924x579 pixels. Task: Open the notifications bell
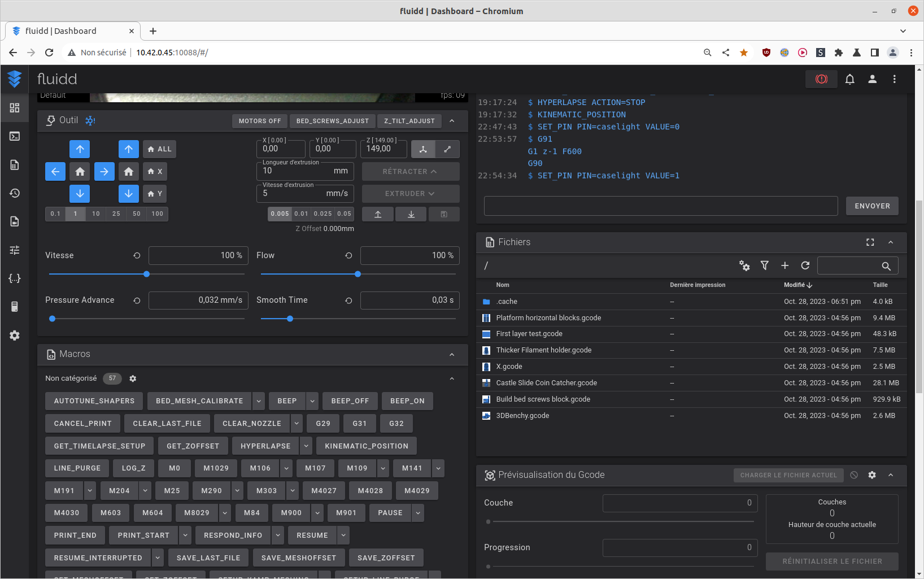click(849, 79)
